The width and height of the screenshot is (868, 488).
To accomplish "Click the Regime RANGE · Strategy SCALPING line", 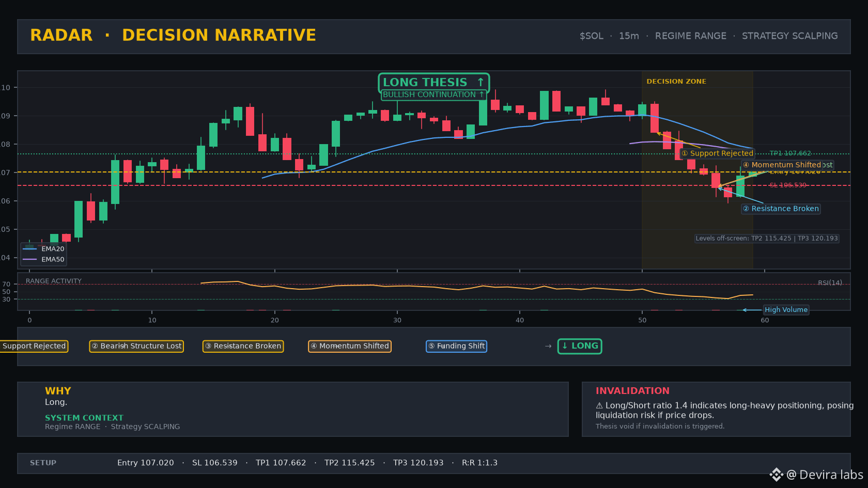I will [x=112, y=427].
